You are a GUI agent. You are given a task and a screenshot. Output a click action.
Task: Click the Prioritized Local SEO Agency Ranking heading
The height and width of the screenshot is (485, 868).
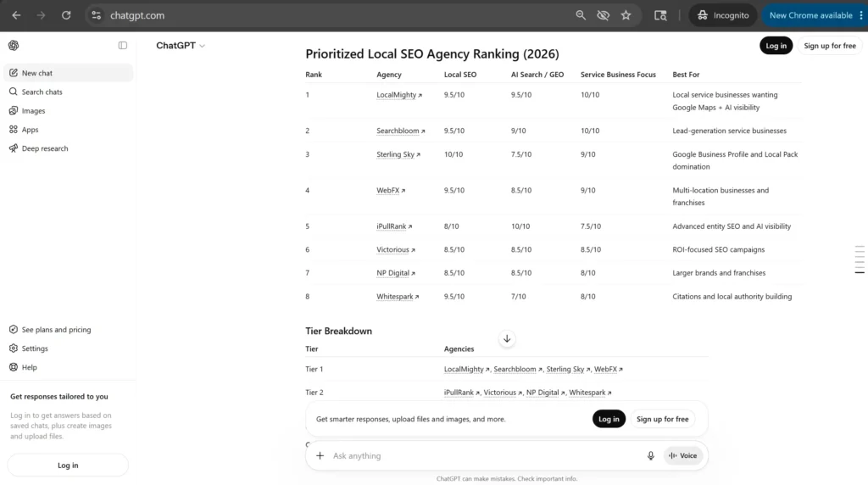pyautogui.click(x=432, y=53)
